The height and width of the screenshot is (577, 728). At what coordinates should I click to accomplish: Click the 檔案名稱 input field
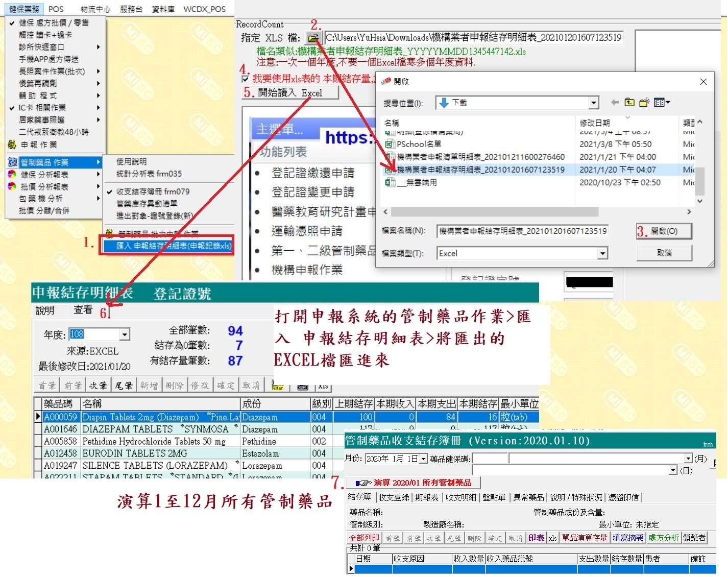tap(523, 231)
